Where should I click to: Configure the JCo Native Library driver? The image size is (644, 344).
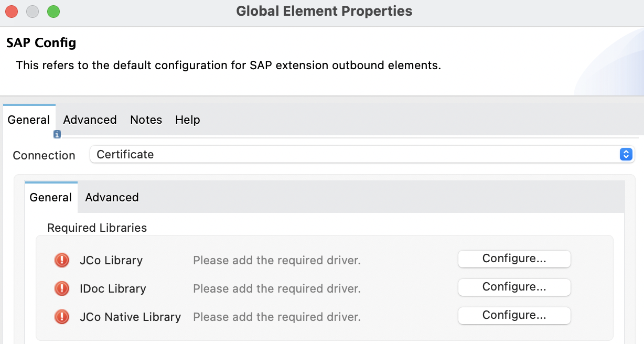tap(514, 315)
